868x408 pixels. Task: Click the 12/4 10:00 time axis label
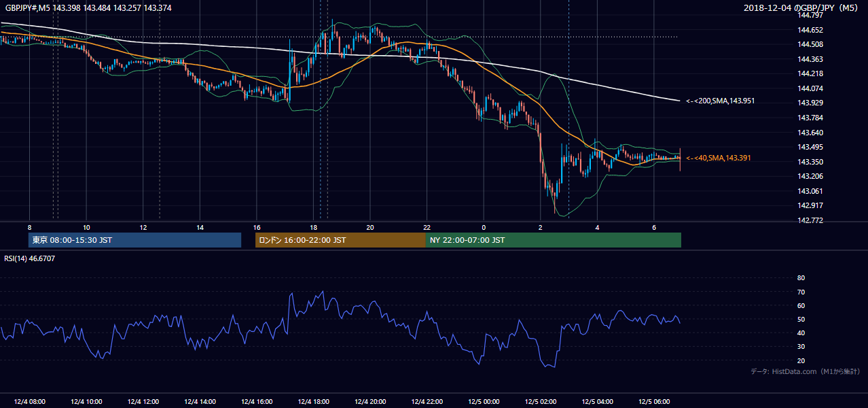click(86, 402)
